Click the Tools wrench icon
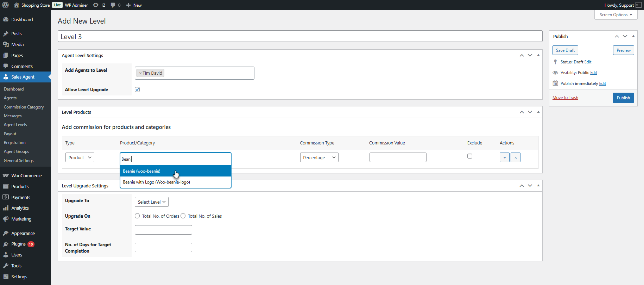 click(6, 266)
